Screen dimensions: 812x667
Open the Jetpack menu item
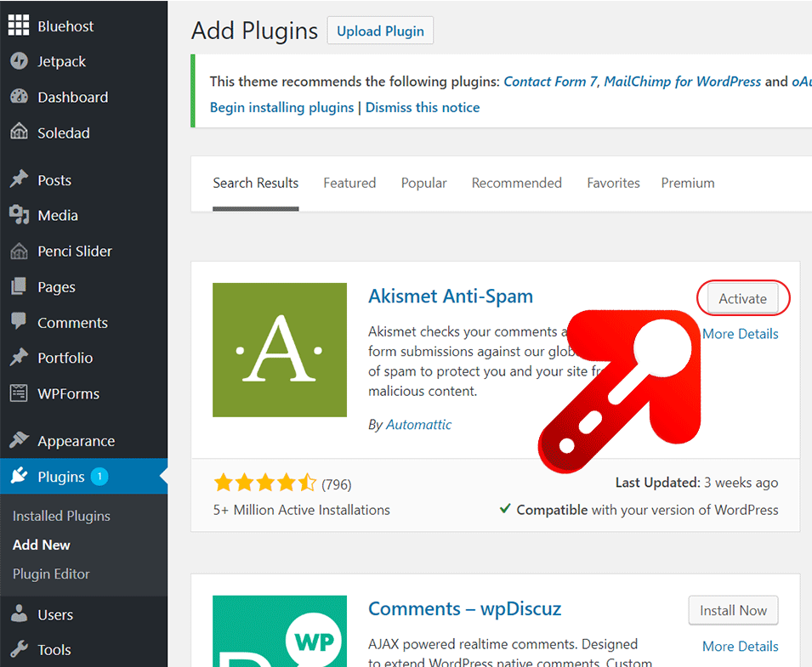(61, 61)
